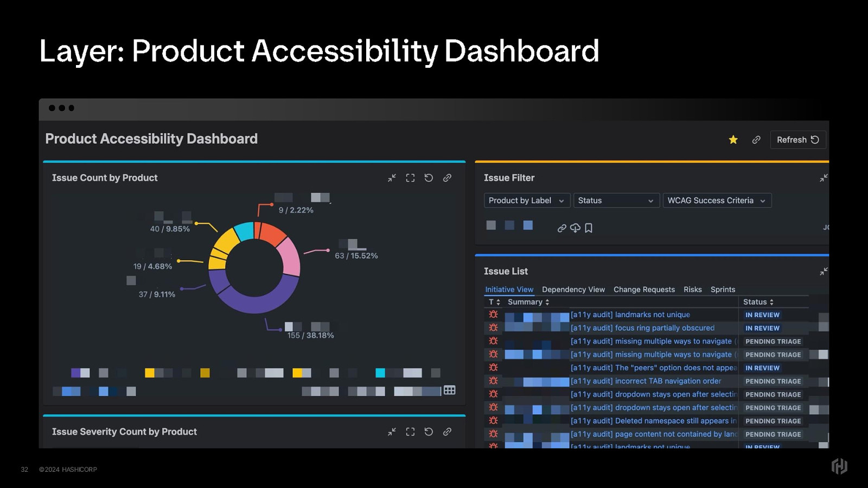The image size is (868, 488).
Task: Expand the Status filter dropdown
Action: pyautogui.click(x=616, y=201)
